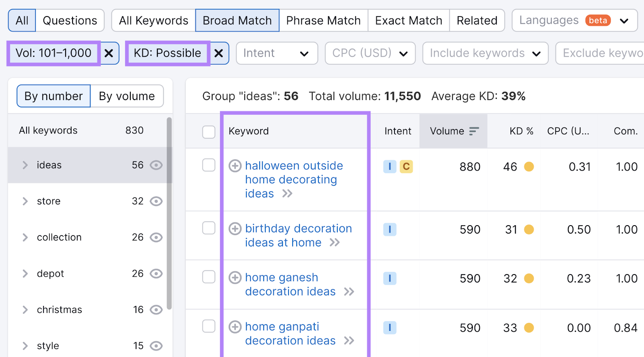644x357 pixels.
Task: Edit the KD: Possible filter
Action: point(167,53)
